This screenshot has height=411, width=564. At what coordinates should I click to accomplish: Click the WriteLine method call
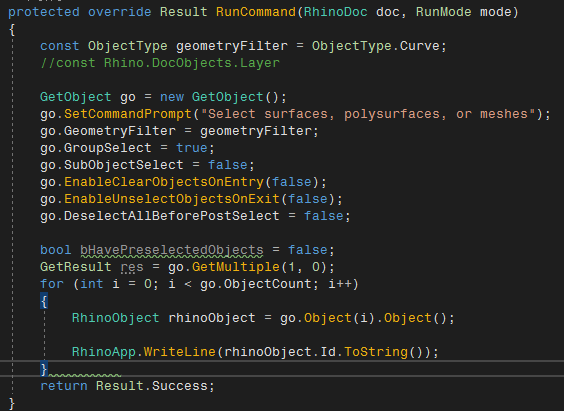click(179, 352)
